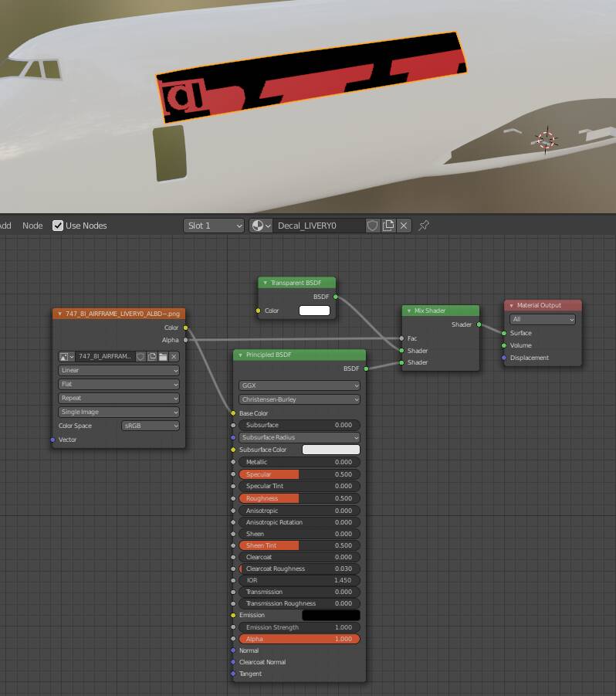Click the Base Color input socket
The height and width of the screenshot is (696, 616).
coord(233,413)
